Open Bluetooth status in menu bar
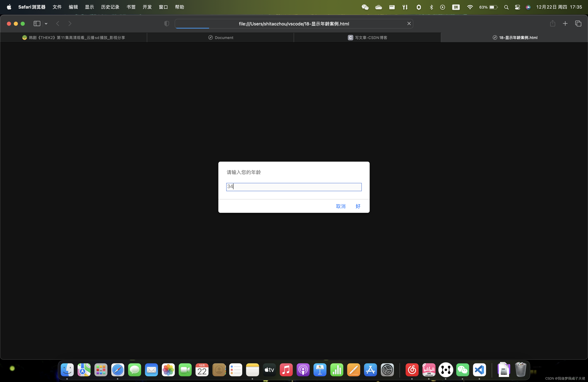 pos(431,7)
